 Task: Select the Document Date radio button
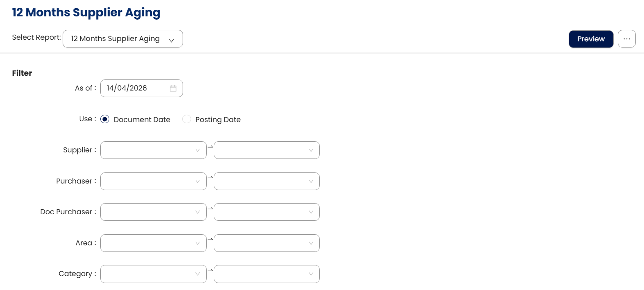pyautogui.click(x=105, y=119)
